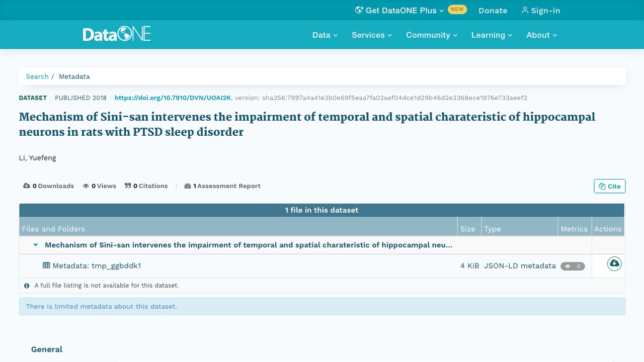Click the table icon beside Metadata: tmp_ggbddk1
644x362 pixels.
coord(46,265)
